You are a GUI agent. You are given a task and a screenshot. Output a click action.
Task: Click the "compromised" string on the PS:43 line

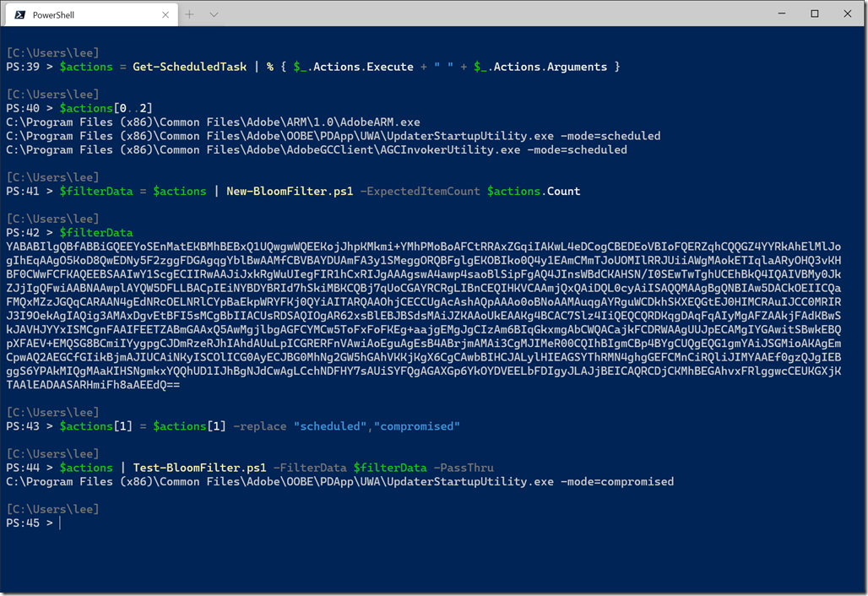(x=417, y=426)
